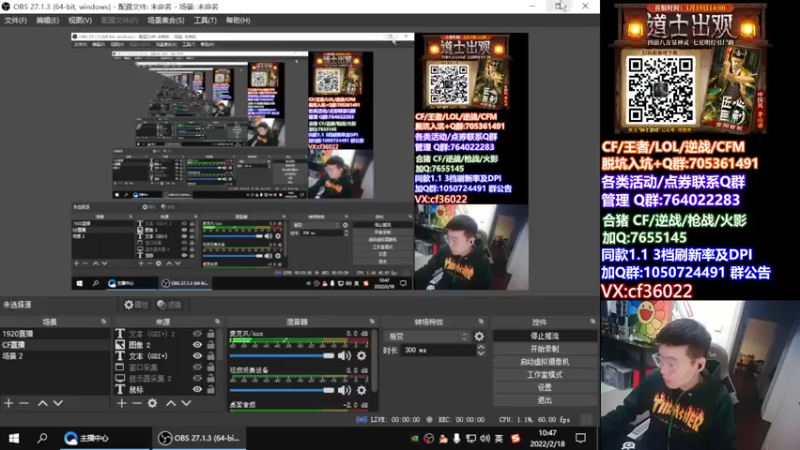This screenshot has width=800, height=450.
Task: Open the 场景集合(S) menu
Action: pos(166,20)
